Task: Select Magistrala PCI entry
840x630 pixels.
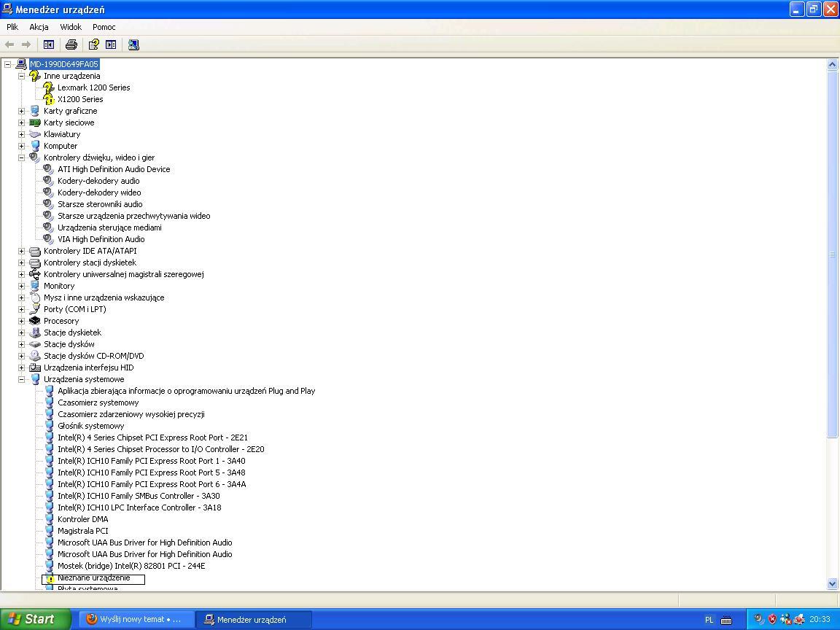Action: (83, 532)
